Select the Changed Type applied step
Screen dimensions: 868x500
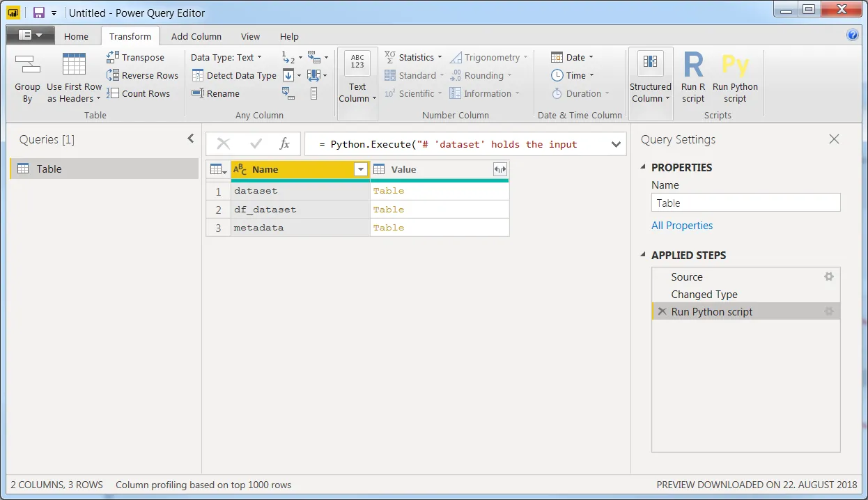[745, 294]
